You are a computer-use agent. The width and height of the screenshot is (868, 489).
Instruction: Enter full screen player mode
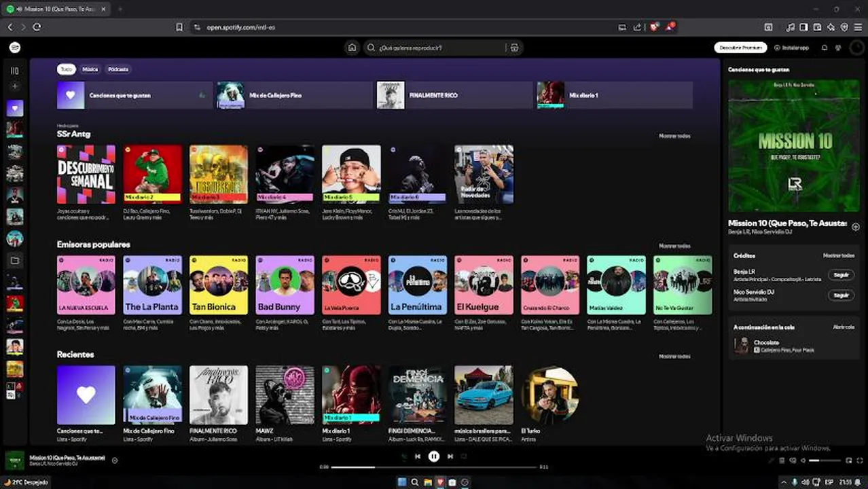click(860, 460)
